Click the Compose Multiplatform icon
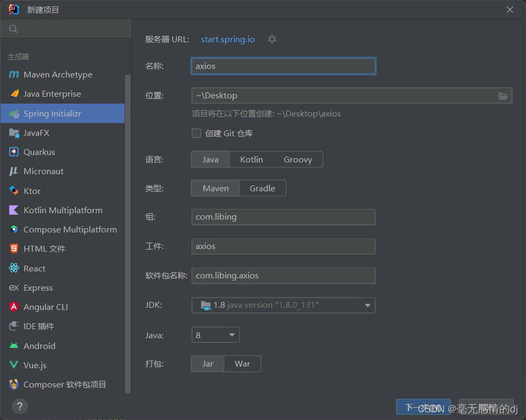 point(14,229)
